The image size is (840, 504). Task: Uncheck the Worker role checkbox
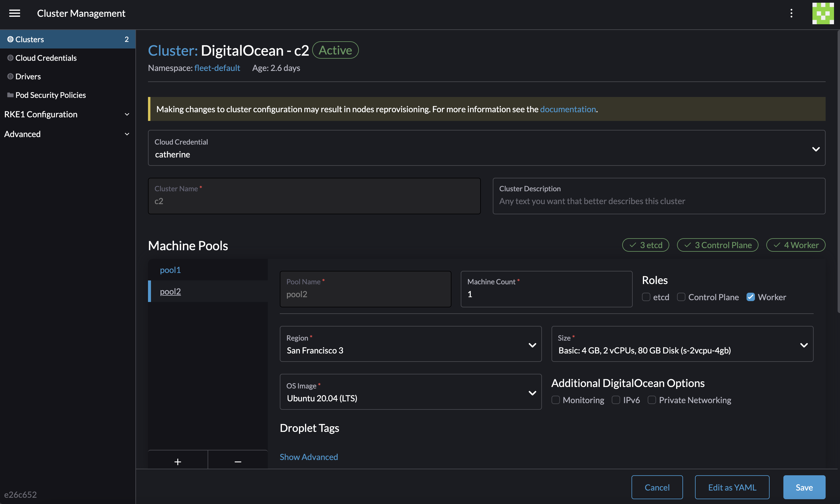click(x=751, y=297)
